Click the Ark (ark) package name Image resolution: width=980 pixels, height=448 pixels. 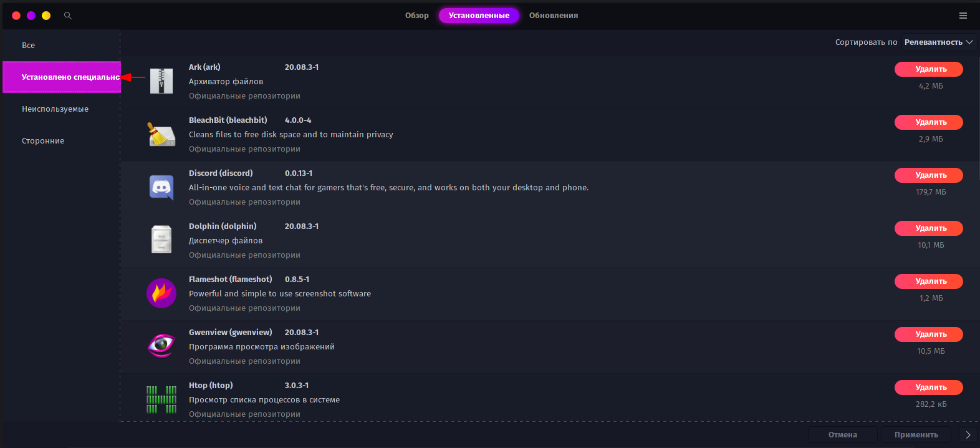(204, 67)
